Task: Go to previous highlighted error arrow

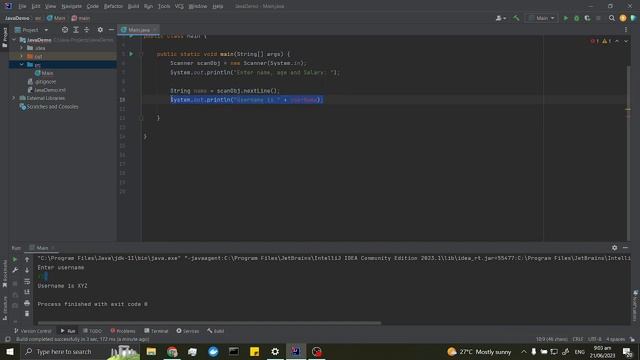Action: pyautogui.click(x=617, y=41)
